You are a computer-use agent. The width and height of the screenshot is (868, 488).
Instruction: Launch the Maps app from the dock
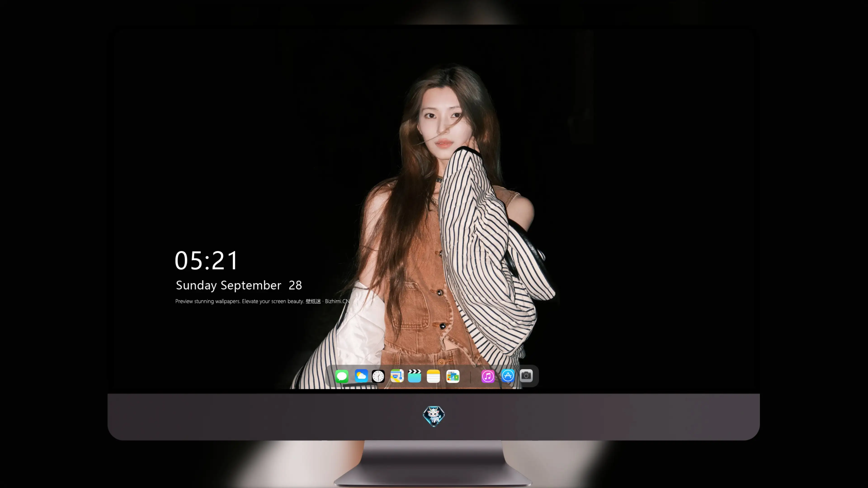[x=397, y=376]
